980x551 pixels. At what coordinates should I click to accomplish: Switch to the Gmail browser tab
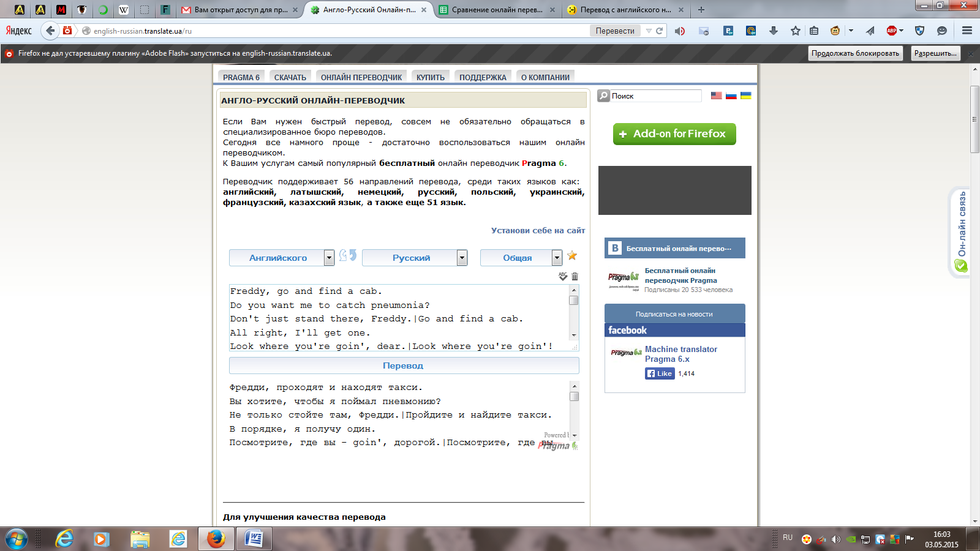[240, 10]
